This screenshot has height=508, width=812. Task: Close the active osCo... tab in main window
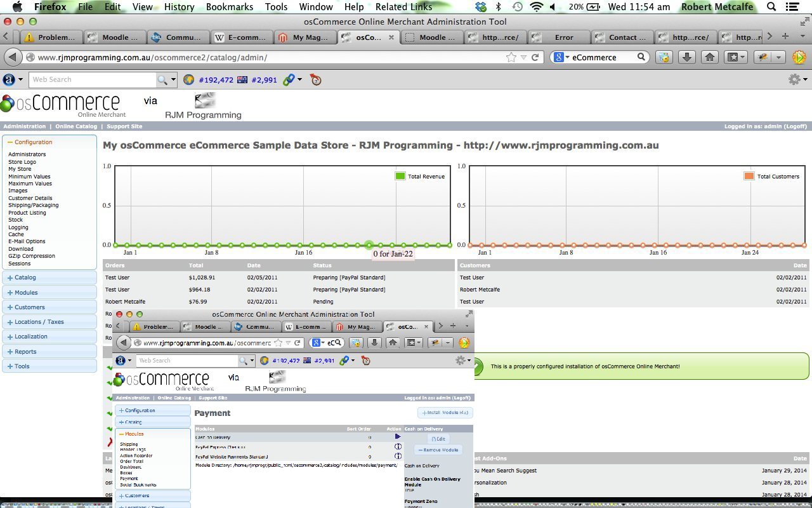click(391, 37)
